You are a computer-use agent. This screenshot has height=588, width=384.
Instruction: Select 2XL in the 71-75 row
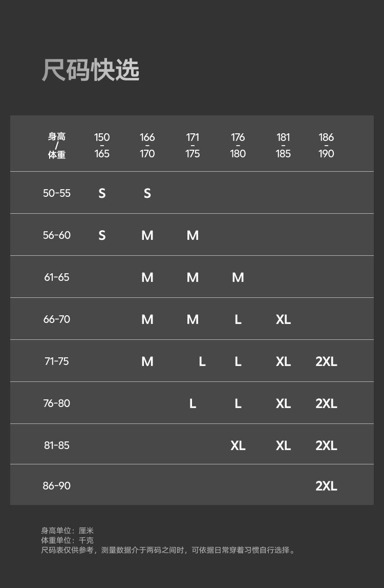coord(326,361)
